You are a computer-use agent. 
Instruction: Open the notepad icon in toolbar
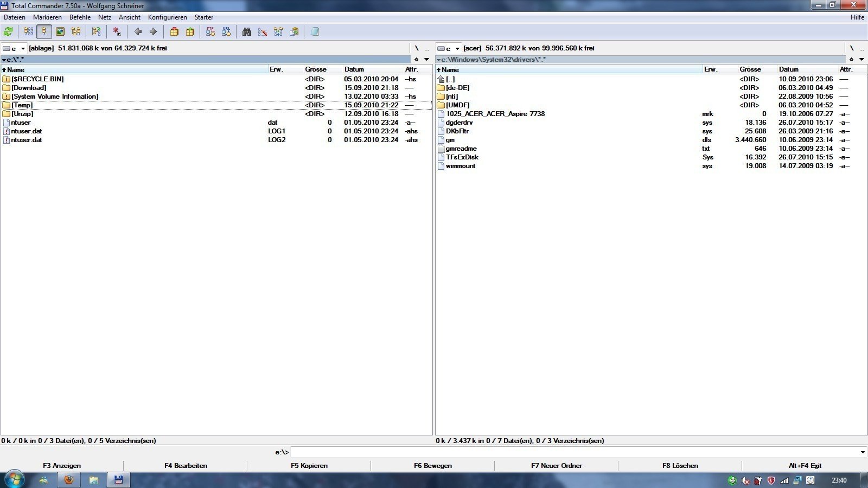tap(315, 32)
